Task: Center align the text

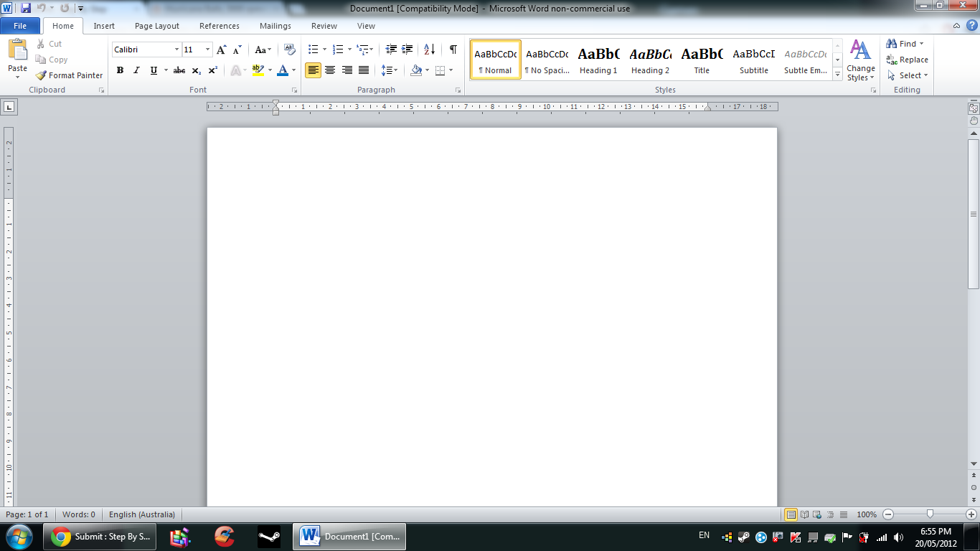Action: pyautogui.click(x=329, y=70)
